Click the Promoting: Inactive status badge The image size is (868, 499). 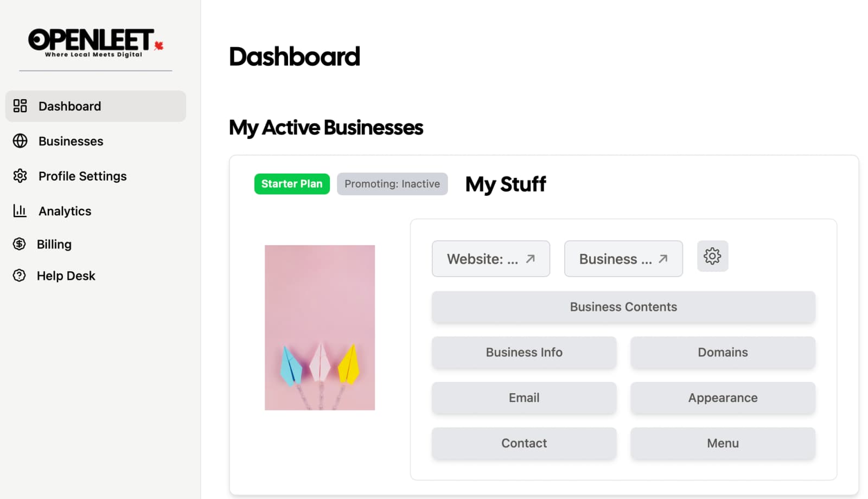pyautogui.click(x=392, y=184)
